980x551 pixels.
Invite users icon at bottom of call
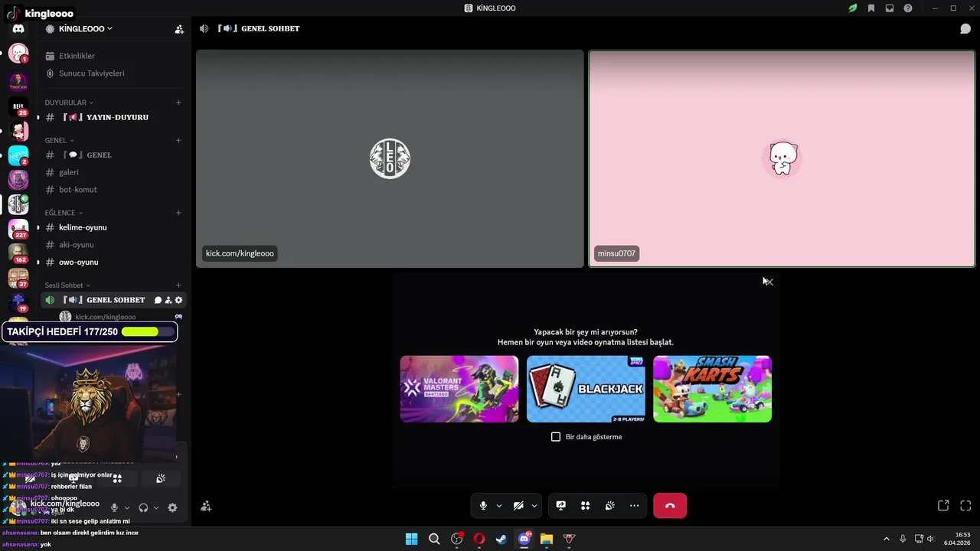(206, 507)
